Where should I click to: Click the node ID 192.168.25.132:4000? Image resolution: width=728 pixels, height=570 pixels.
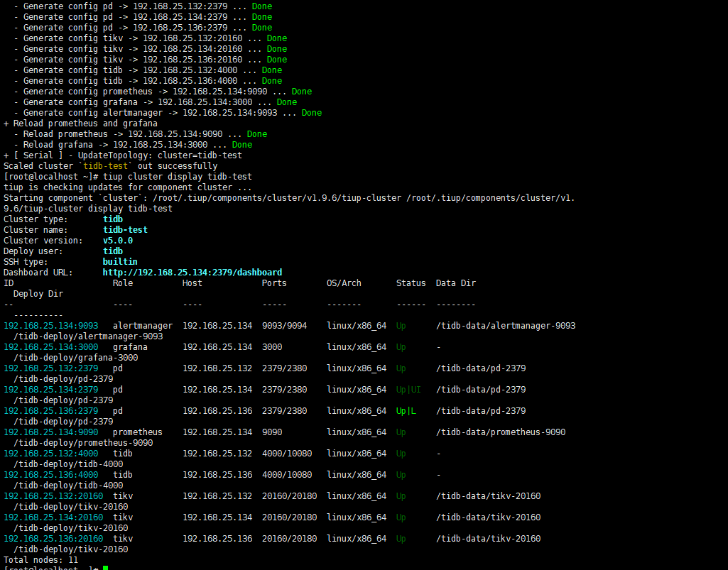pyautogui.click(x=51, y=454)
